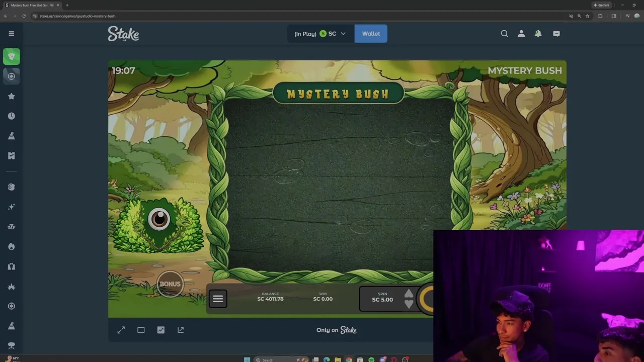Toggle fullscreen mode below the game

[121, 330]
